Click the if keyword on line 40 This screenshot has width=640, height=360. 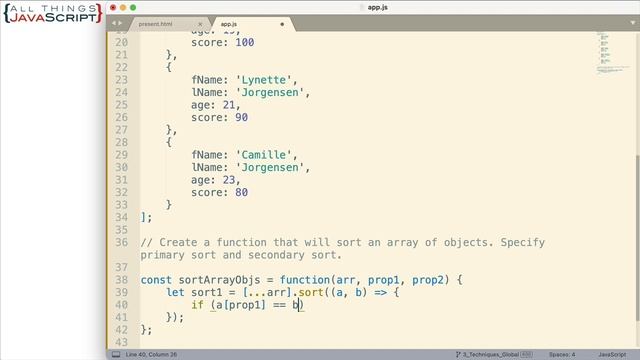coord(197,305)
